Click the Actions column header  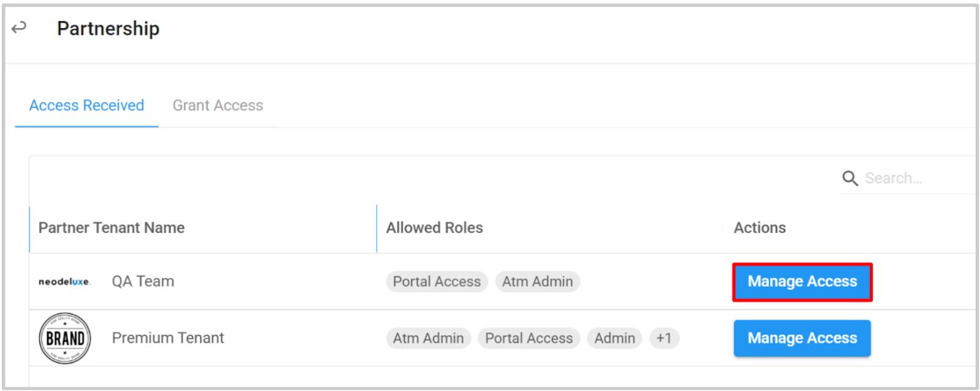pyautogui.click(x=759, y=228)
